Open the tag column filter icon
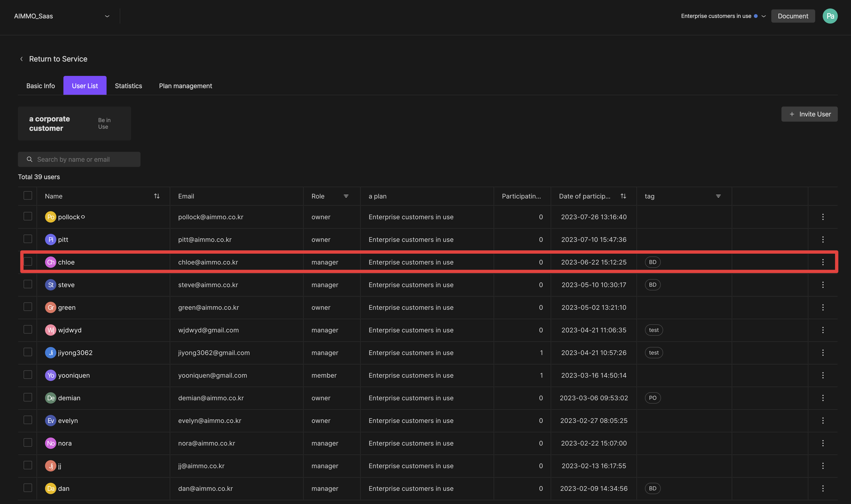This screenshot has height=504, width=851. coord(718,196)
